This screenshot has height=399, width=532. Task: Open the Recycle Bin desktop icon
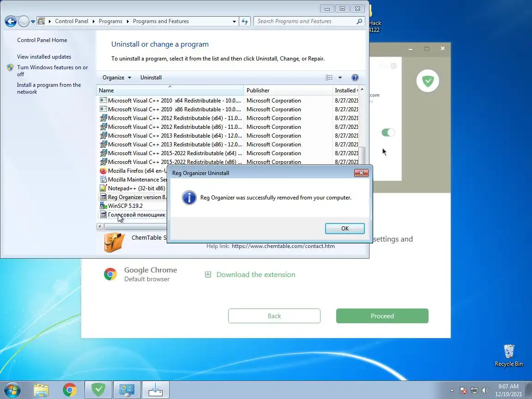click(x=508, y=356)
